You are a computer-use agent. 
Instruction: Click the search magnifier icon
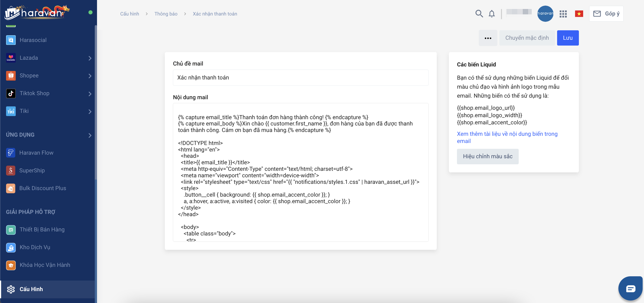pyautogui.click(x=479, y=13)
